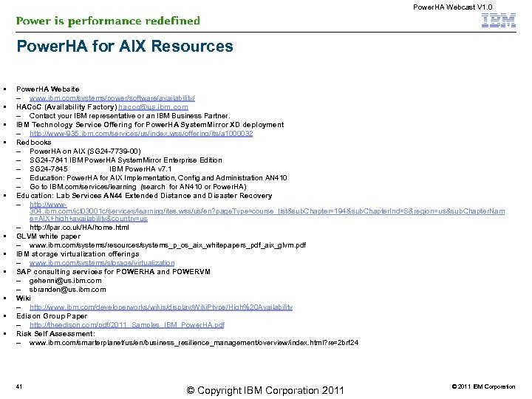Click the 'GLVM white paper' bullet

(49, 236)
